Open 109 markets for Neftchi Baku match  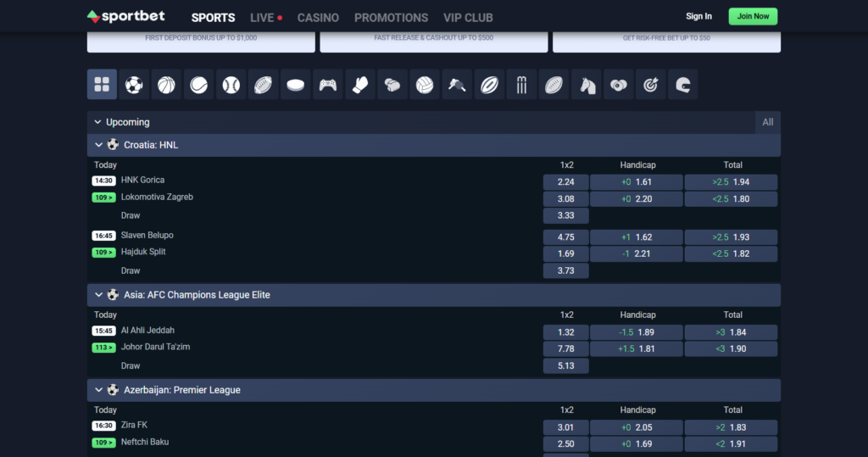103,443
